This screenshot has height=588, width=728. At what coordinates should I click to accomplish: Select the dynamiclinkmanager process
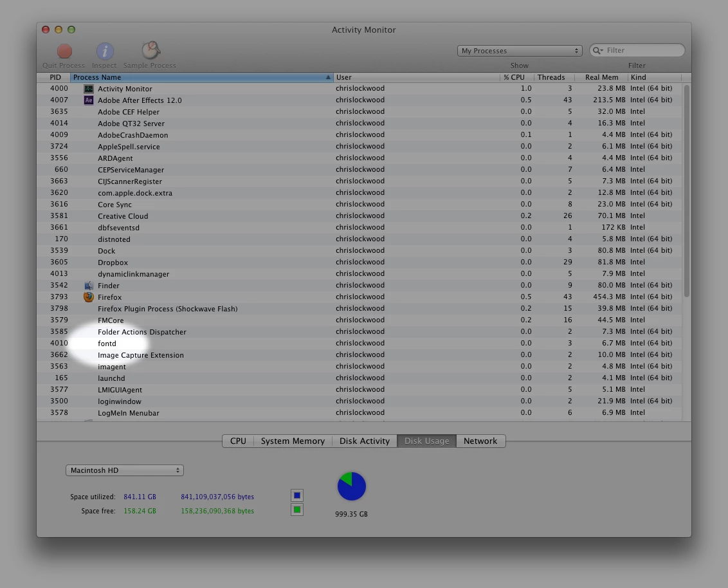[x=359, y=274]
